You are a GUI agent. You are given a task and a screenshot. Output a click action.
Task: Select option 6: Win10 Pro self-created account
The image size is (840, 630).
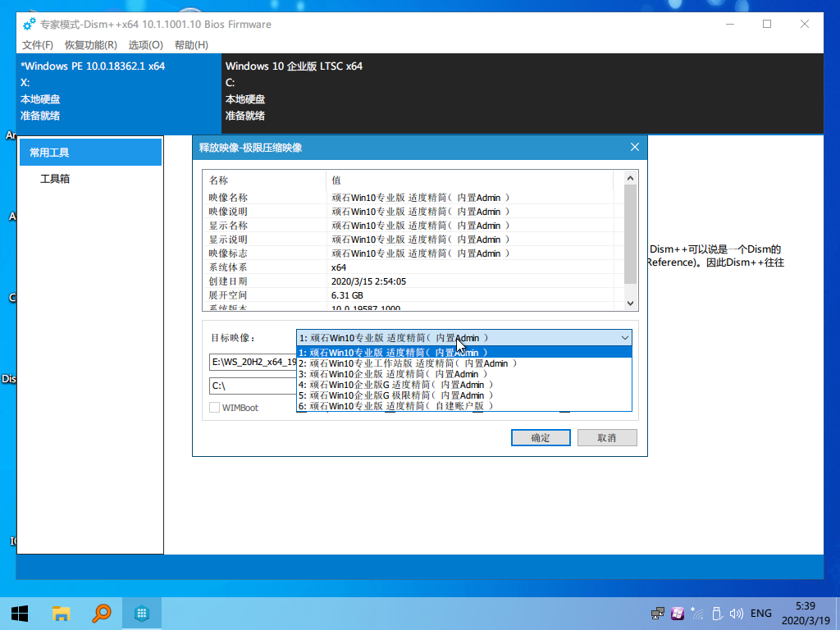(x=464, y=406)
